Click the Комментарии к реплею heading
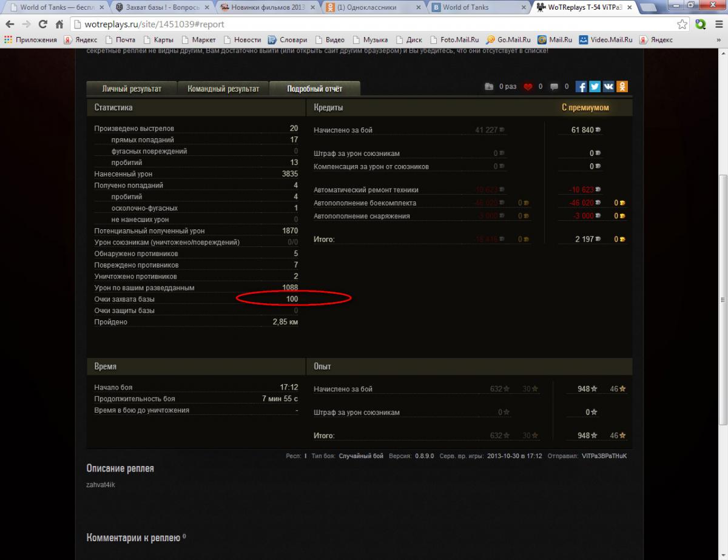The width and height of the screenshot is (728, 560). pyautogui.click(x=133, y=538)
